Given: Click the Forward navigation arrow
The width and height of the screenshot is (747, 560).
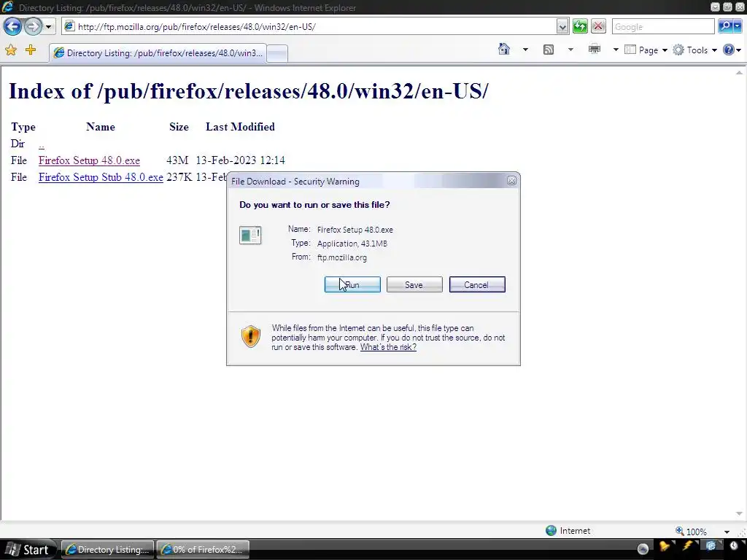Looking at the screenshot, I should [x=33, y=27].
